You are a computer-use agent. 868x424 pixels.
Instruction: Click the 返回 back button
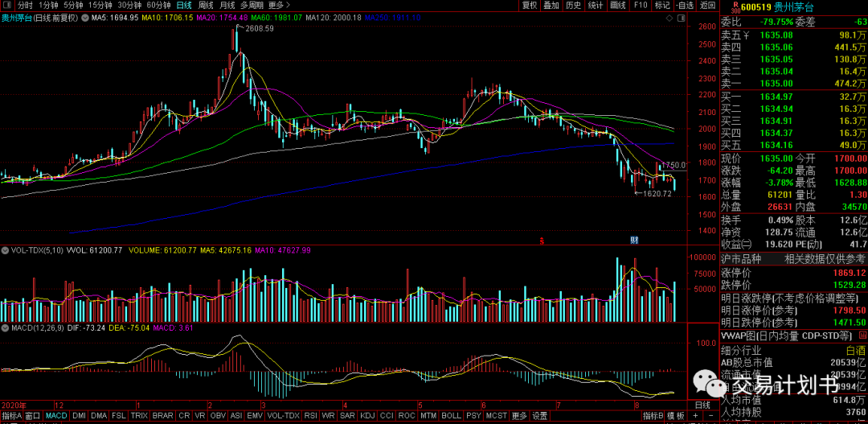707,5
